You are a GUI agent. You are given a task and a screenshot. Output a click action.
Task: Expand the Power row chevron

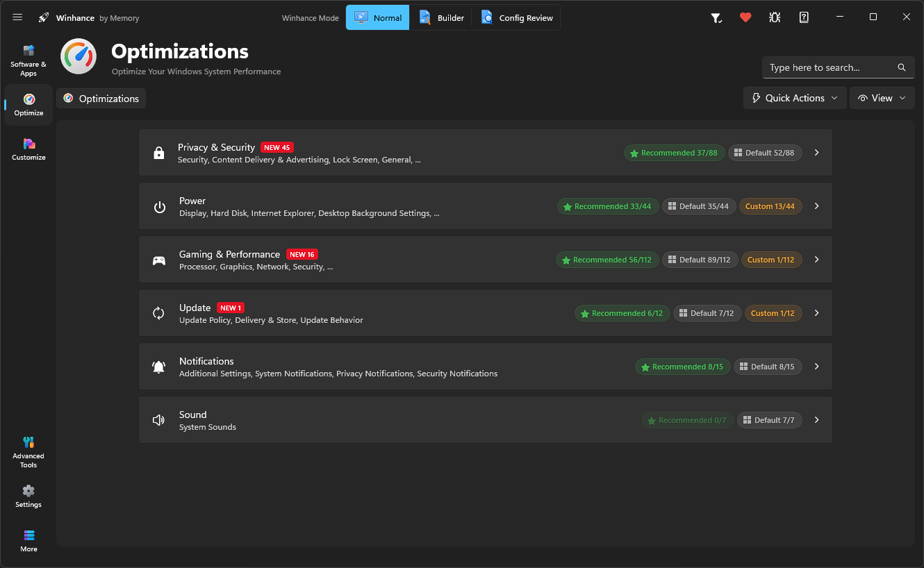[x=817, y=206]
